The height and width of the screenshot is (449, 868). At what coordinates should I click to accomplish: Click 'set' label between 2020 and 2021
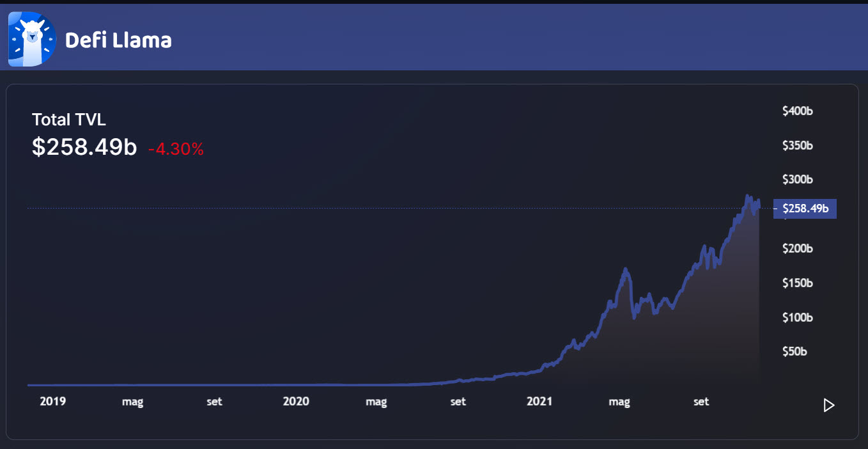[x=458, y=402]
